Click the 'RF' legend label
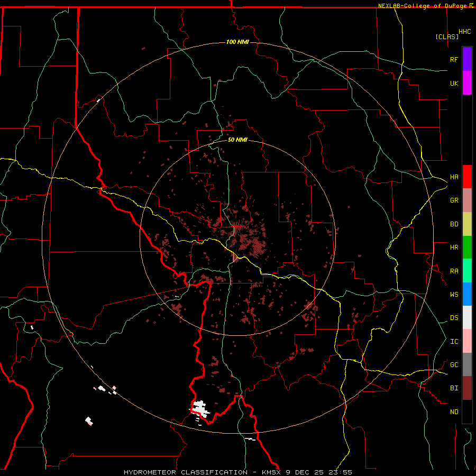Screen dimensions: 476x476 tap(454, 59)
